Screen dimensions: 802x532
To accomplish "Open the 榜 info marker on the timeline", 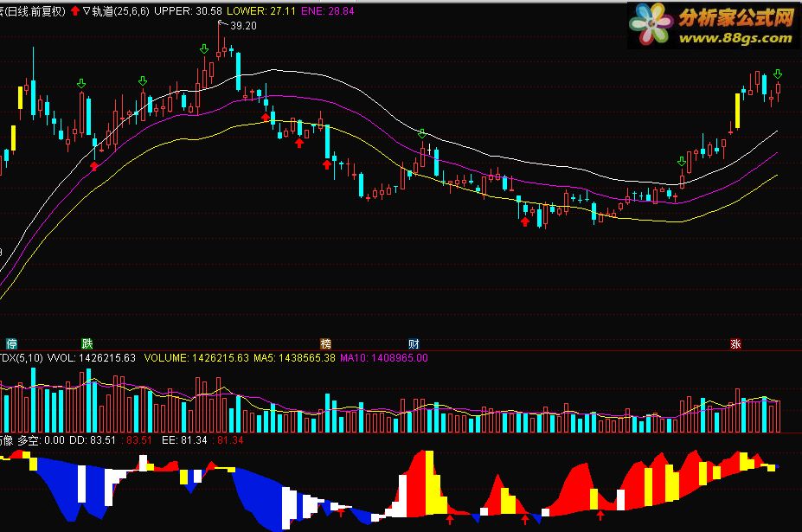I will click(x=326, y=343).
